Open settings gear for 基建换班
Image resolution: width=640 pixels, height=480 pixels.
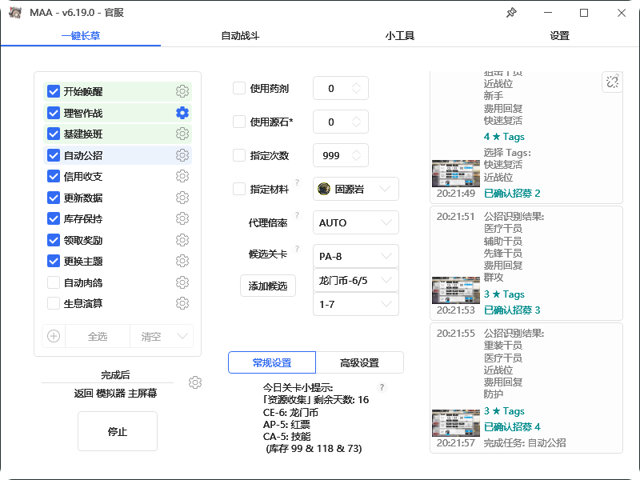(182, 134)
